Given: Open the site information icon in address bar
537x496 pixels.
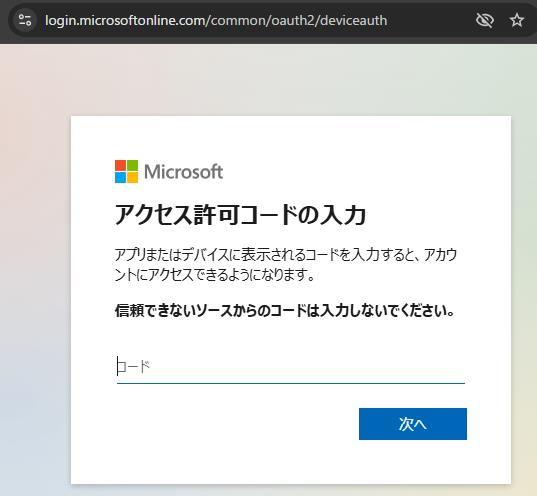Looking at the screenshot, I should coord(25,20).
